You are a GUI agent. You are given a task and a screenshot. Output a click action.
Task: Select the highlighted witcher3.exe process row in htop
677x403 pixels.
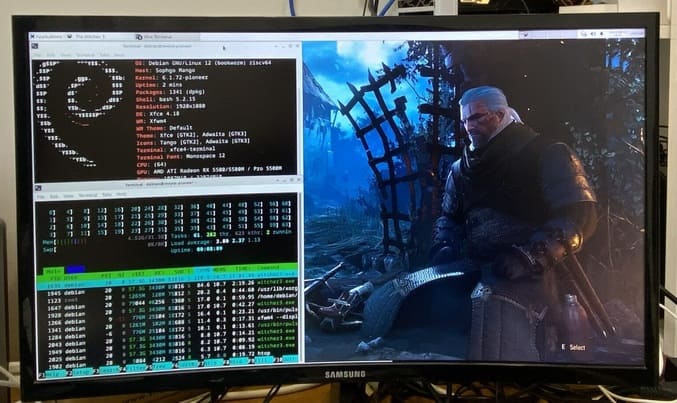pos(168,282)
